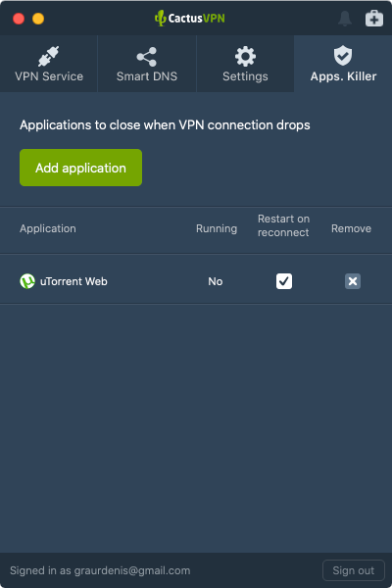Minimize the window with the yellow button
Viewport: 392px width, 588px height.
click(x=38, y=19)
